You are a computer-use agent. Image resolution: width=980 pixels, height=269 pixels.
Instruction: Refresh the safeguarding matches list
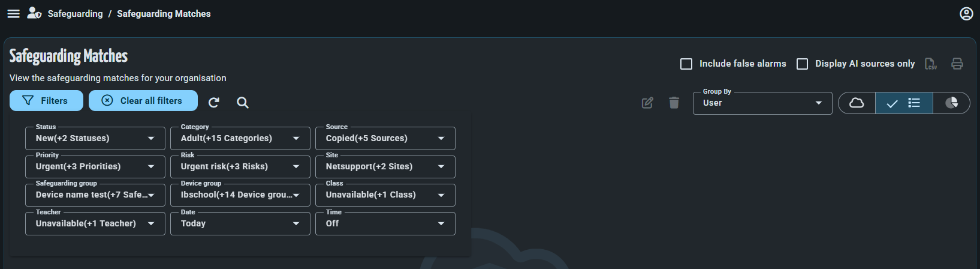click(214, 103)
